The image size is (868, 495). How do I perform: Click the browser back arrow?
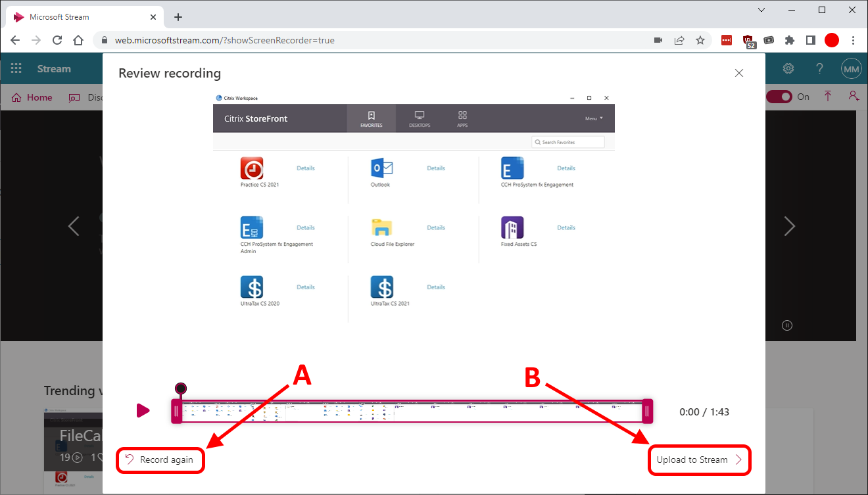coord(15,40)
